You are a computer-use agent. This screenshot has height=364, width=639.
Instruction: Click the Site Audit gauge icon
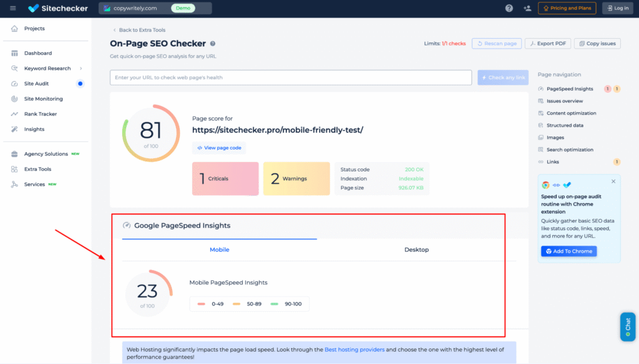coord(15,84)
